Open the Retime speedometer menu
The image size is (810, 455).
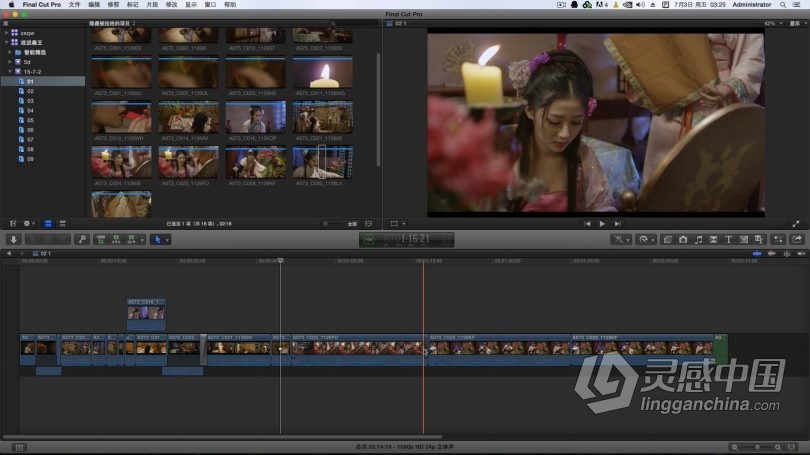(644, 240)
